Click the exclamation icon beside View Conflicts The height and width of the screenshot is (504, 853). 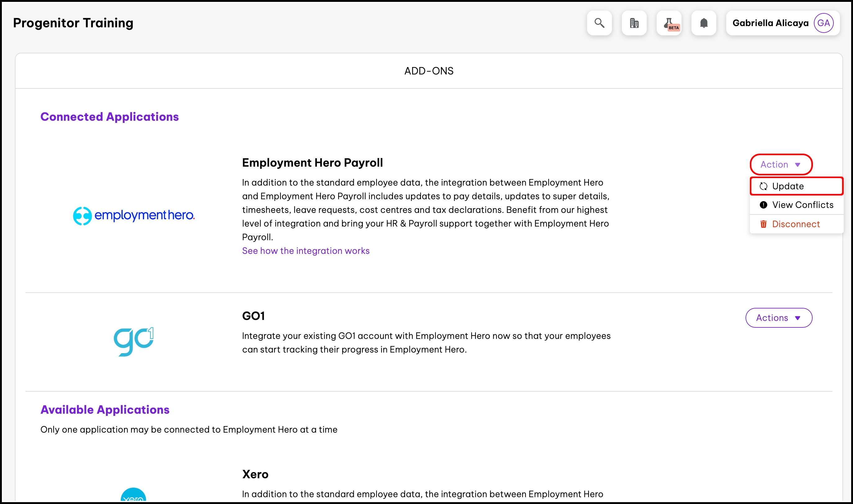pos(764,205)
